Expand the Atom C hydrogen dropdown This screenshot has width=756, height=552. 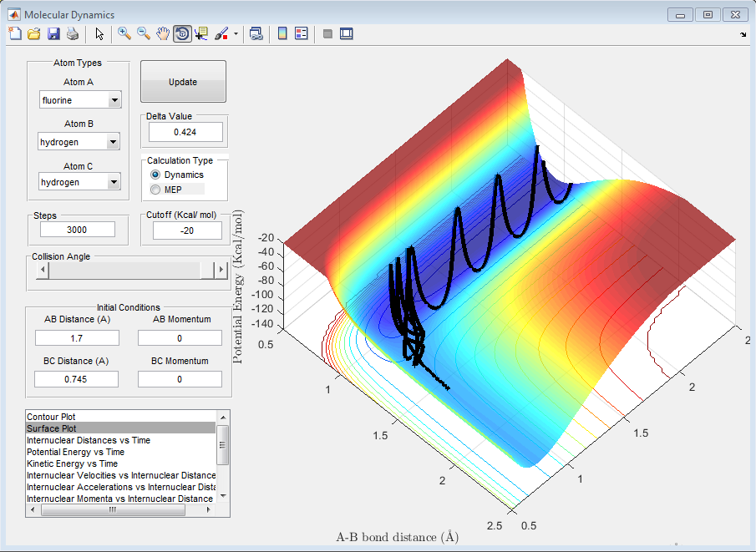click(x=114, y=183)
